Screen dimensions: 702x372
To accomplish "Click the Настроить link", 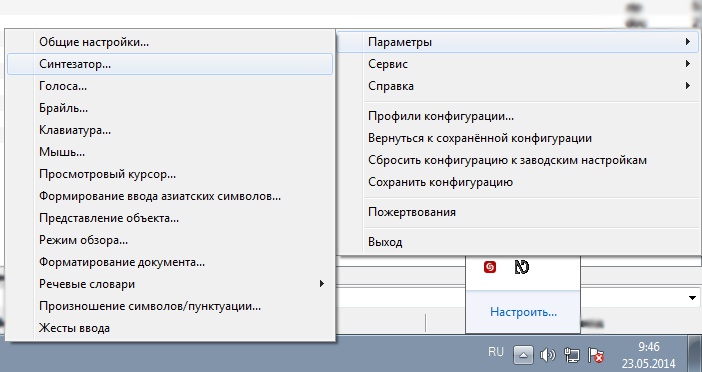I will pos(523,312).
